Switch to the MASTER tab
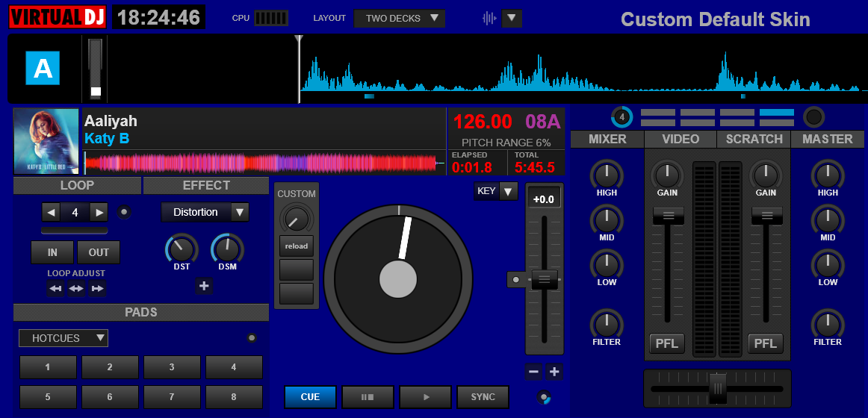This screenshot has width=868, height=418. tap(828, 140)
